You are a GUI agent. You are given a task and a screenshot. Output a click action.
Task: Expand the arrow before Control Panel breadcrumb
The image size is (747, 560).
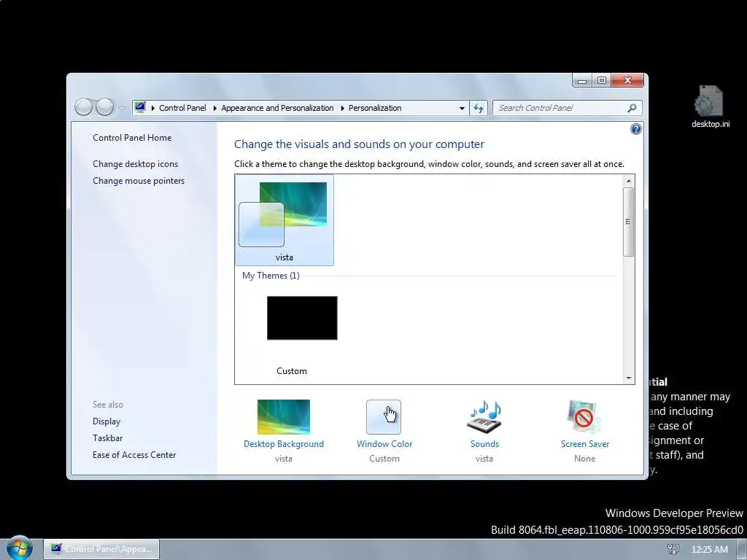pos(153,108)
